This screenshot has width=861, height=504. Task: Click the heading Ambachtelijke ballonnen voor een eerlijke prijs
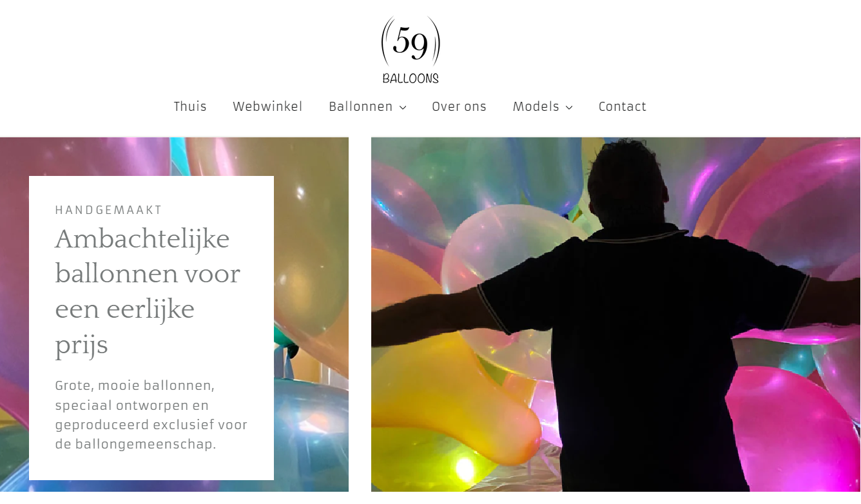pos(148,292)
